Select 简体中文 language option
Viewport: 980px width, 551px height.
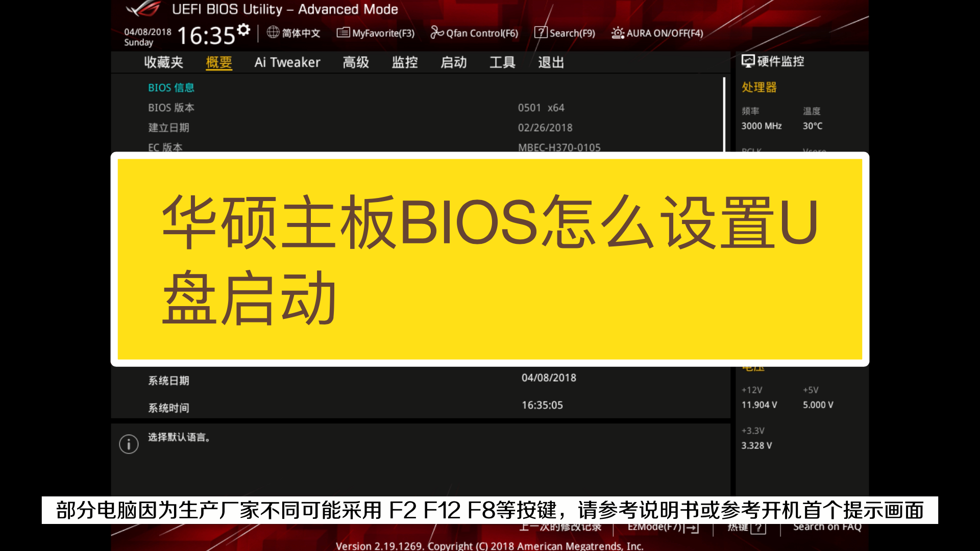(x=301, y=33)
